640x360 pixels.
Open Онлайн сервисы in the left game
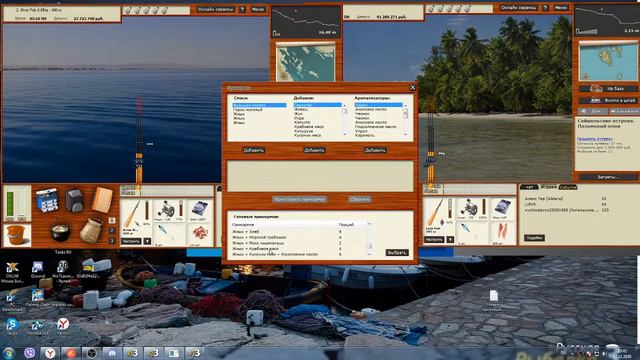[216, 9]
